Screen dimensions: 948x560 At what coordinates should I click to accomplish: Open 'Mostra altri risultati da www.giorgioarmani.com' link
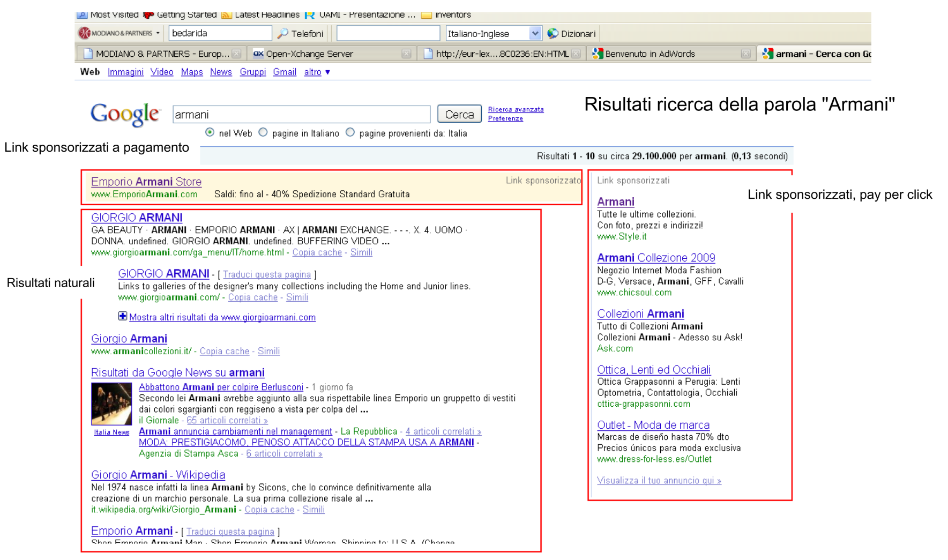(x=222, y=317)
